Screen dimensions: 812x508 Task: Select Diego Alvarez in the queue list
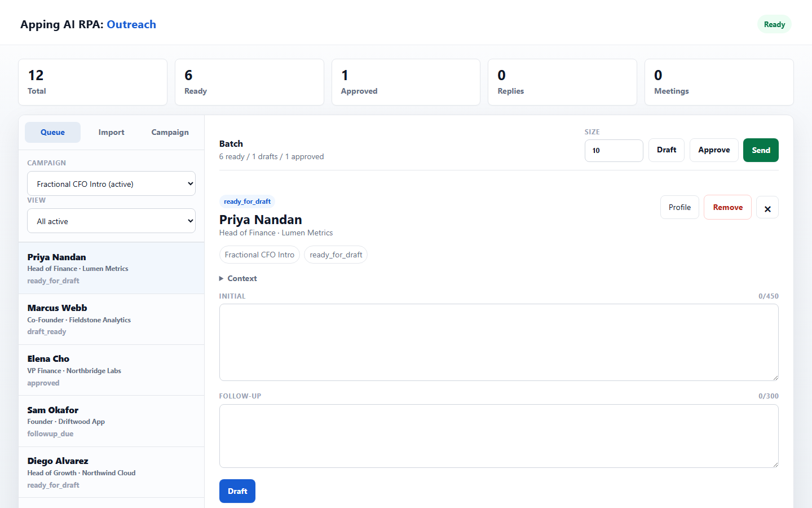[x=112, y=472]
